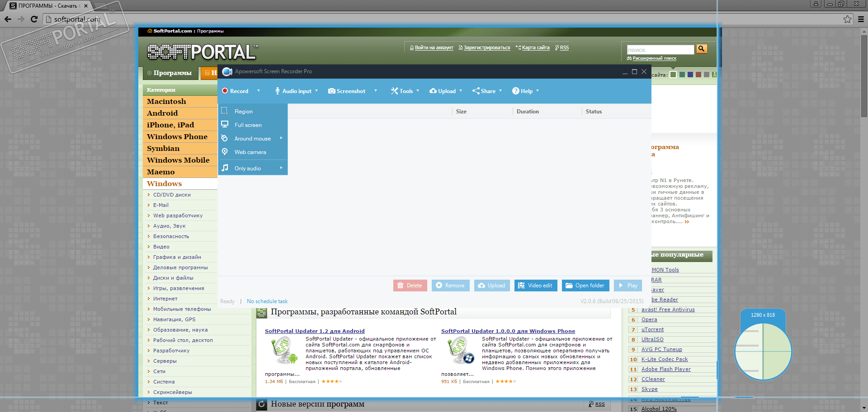Open the Audio input dropdown arrow

tap(316, 91)
